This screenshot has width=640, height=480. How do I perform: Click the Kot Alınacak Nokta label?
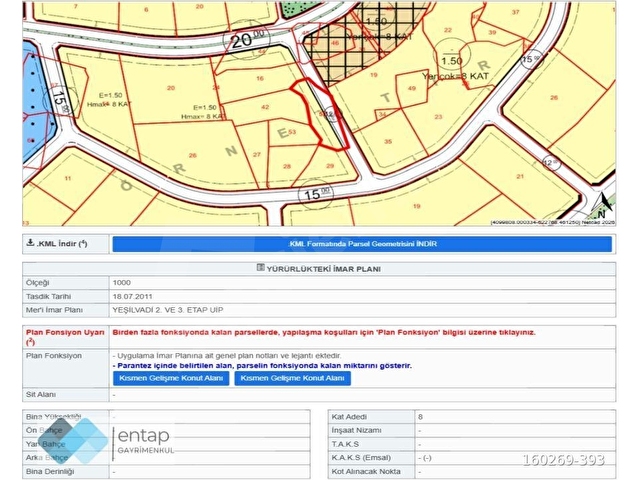[x=366, y=471]
